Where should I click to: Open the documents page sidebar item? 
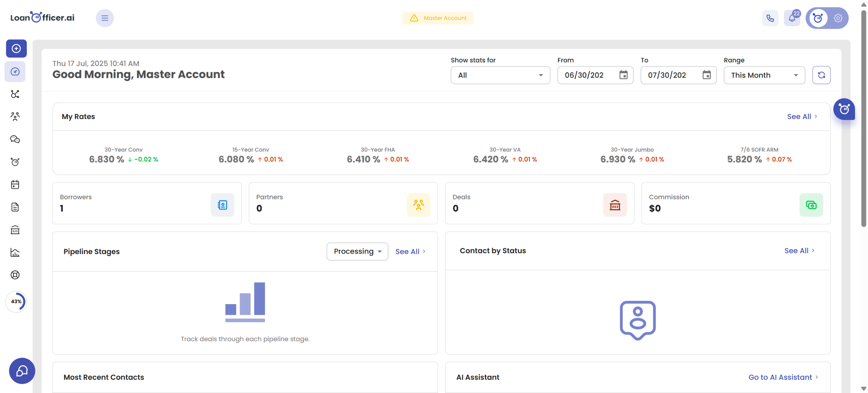15,207
